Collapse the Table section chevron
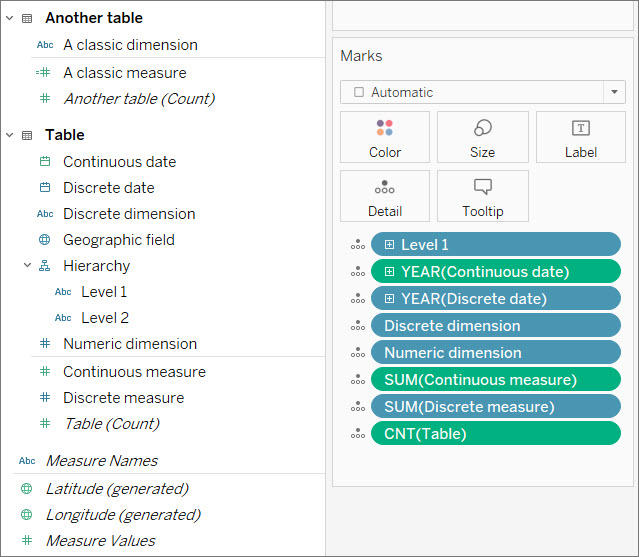 pos(9,135)
